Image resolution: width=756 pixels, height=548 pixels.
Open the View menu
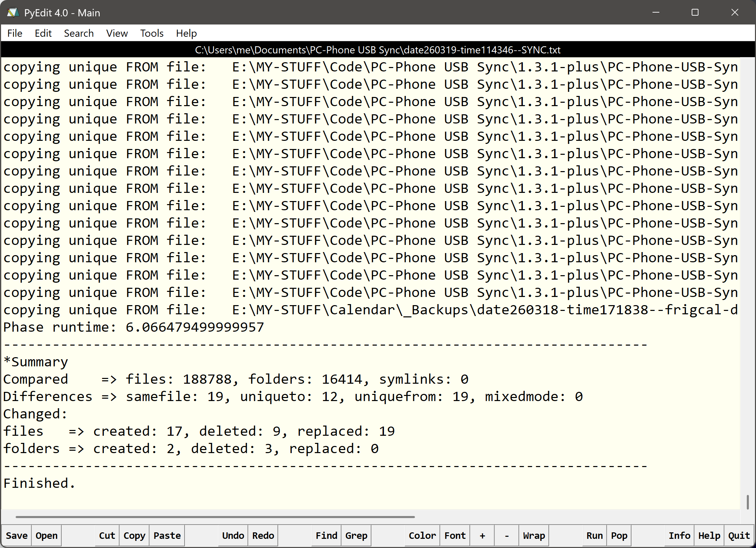(117, 33)
